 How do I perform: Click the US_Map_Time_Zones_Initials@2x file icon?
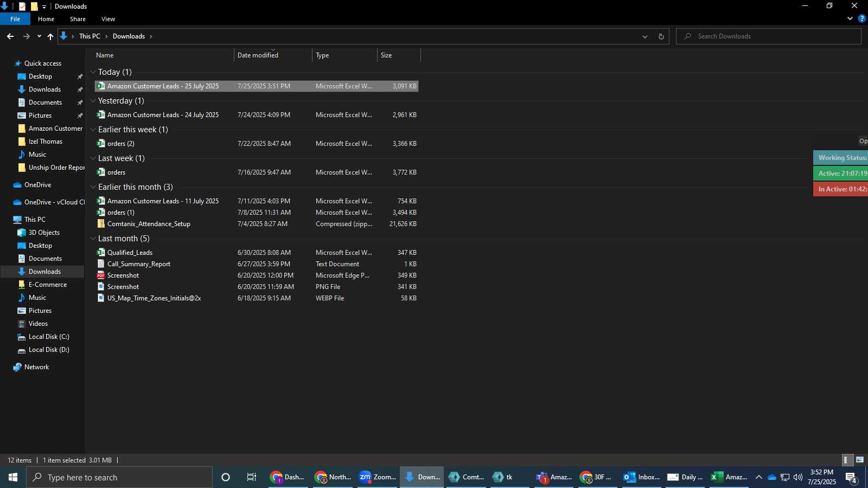[101, 298]
